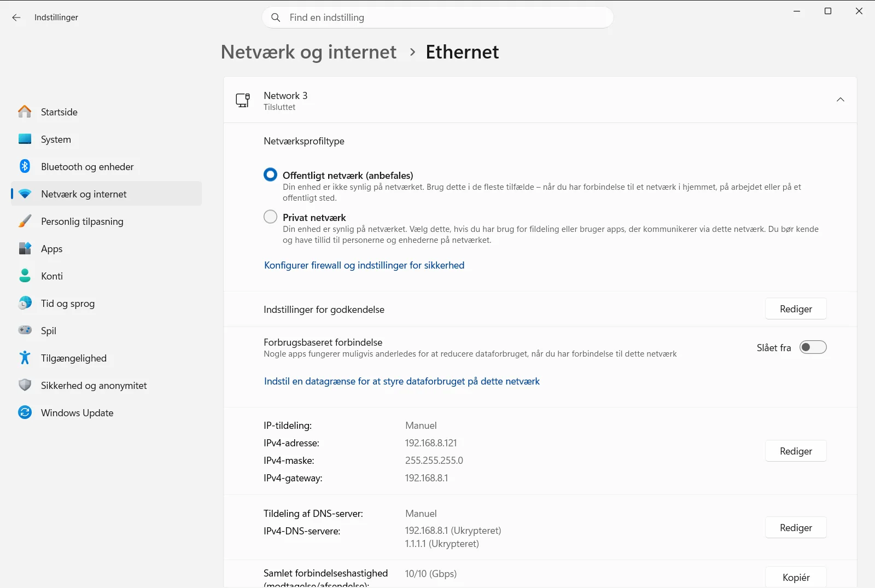Select Privat netværk radio button
The width and height of the screenshot is (875, 588).
click(x=270, y=217)
